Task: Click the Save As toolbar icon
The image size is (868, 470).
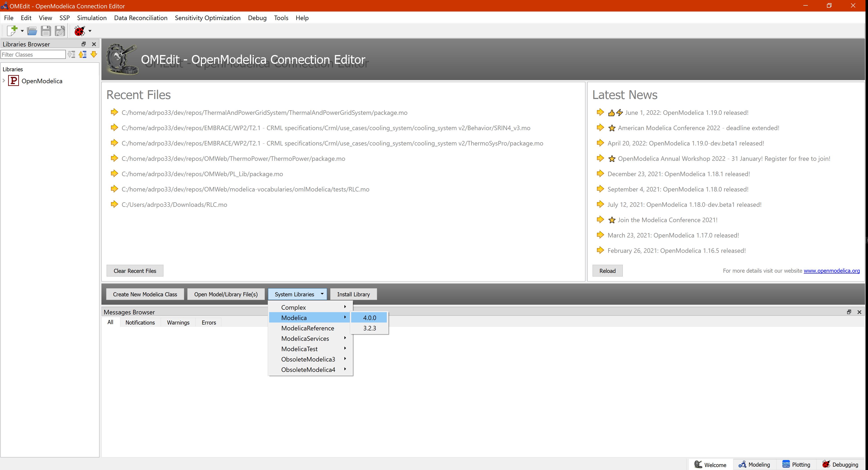Action: click(60, 31)
